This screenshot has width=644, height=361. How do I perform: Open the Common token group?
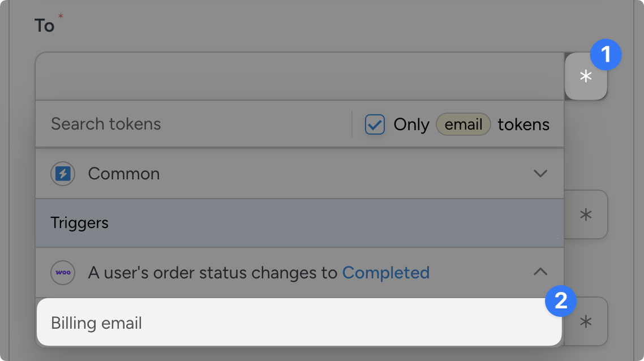point(124,174)
